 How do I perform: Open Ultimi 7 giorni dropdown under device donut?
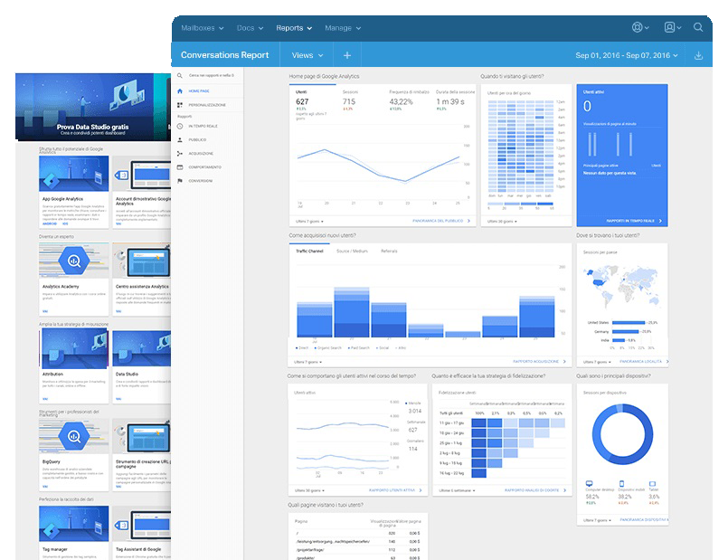597,520
